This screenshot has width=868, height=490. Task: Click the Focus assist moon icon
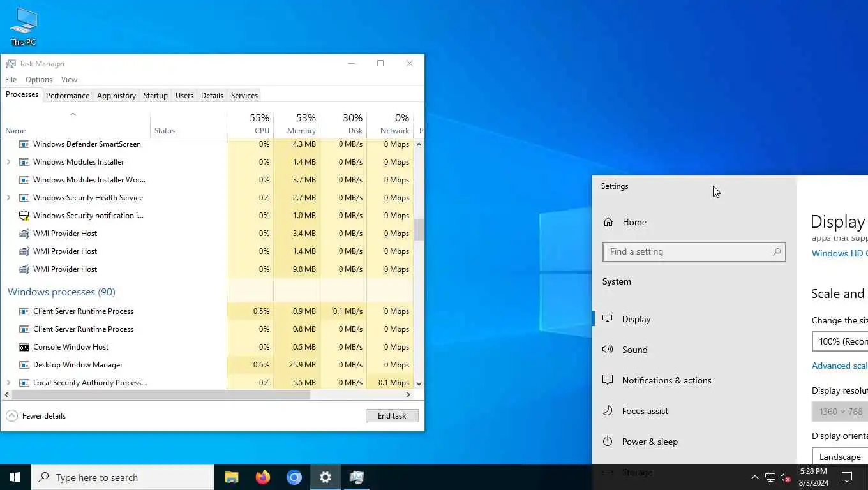click(x=608, y=410)
